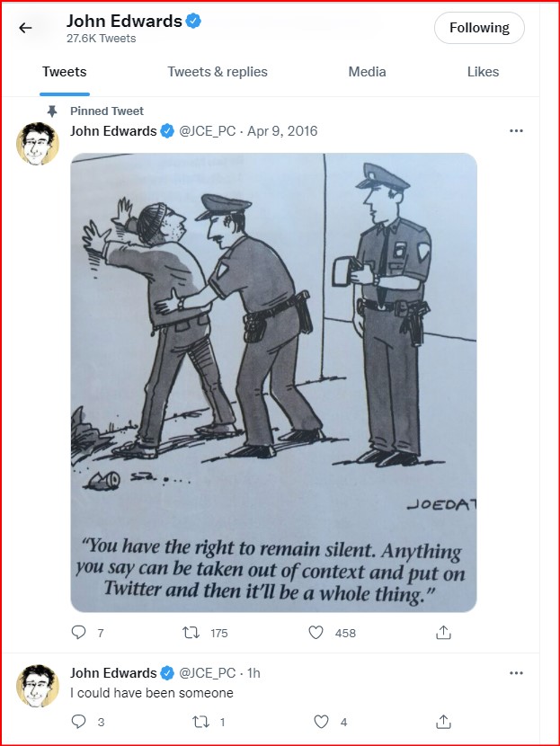The image size is (560, 746).
Task: Open the @JCE_PC handle link on pinned tweet
Action: tap(207, 131)
